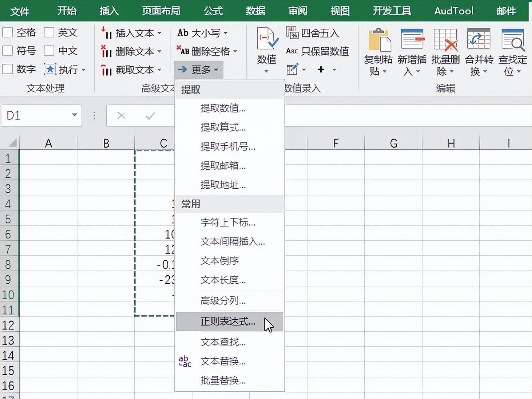
Task: Click the 插入文本 icon
Action: (106, 33)
